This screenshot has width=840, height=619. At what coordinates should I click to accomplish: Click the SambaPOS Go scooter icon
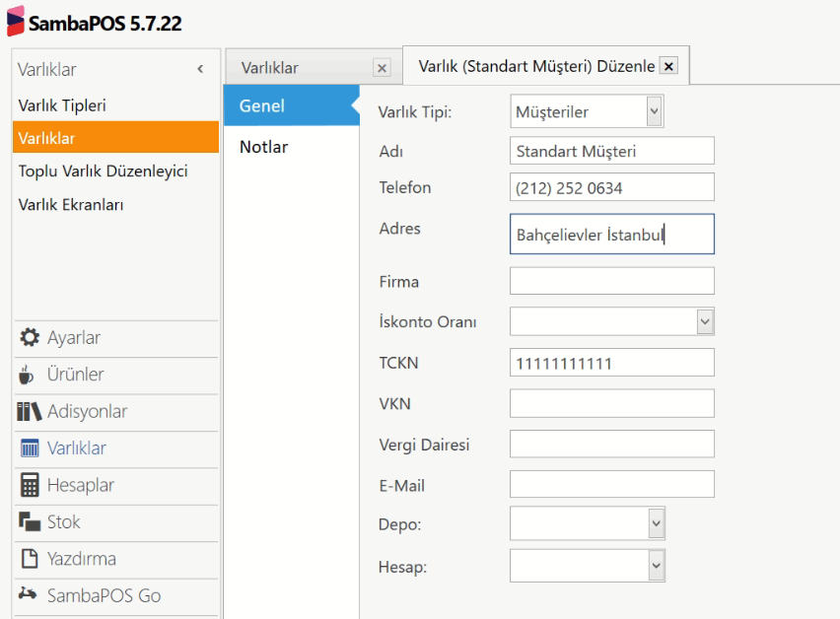[30, 595]
